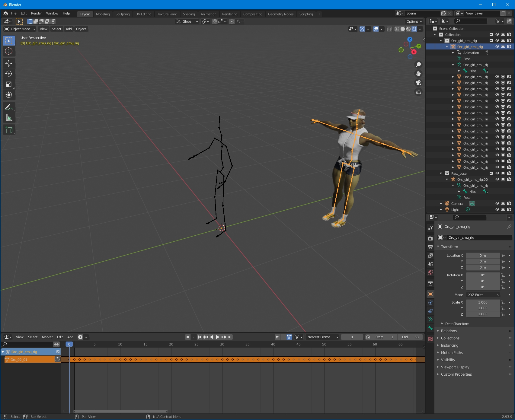515x420 pixels.
Task: Open the Render properties tab
Action: [430, 238]
